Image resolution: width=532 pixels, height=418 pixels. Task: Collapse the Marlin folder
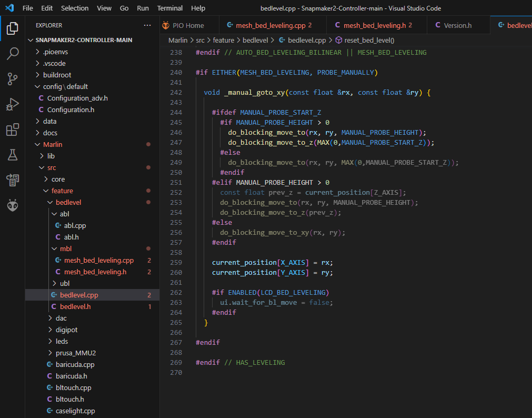point(92,144)
